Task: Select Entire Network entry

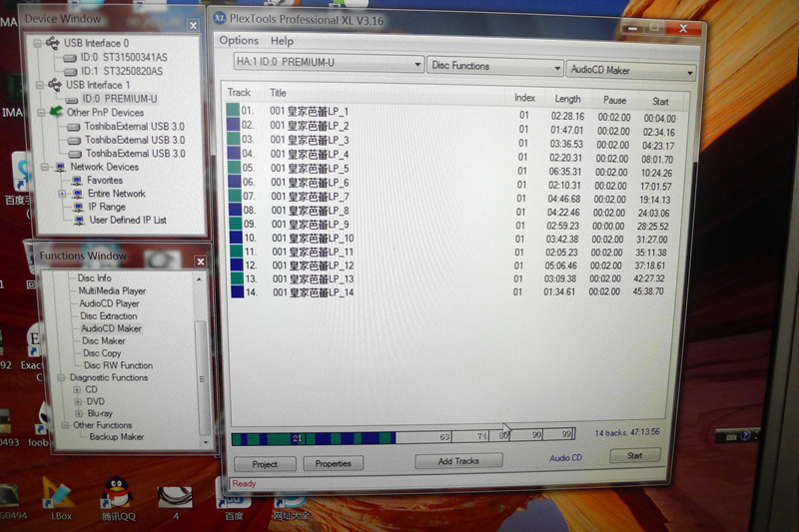Action: pos(116,194)
